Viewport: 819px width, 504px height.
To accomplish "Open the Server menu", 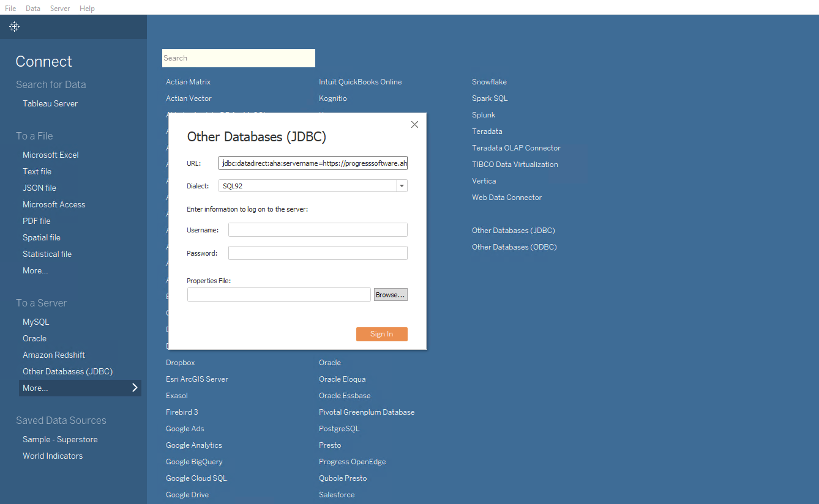I will (60, 9).
